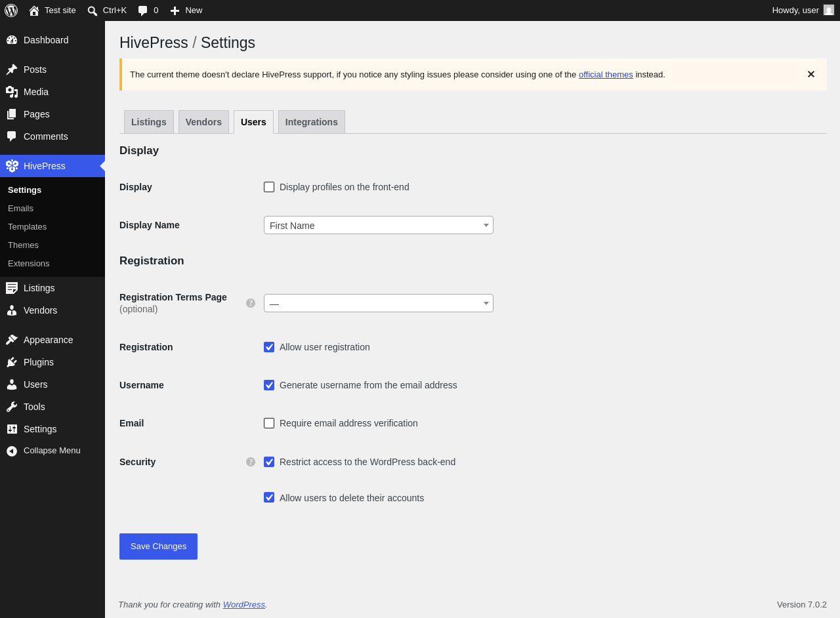This screenshot has width=840, height=618.
Task: Click the Plugins plug icon
Action: point(12,362)
